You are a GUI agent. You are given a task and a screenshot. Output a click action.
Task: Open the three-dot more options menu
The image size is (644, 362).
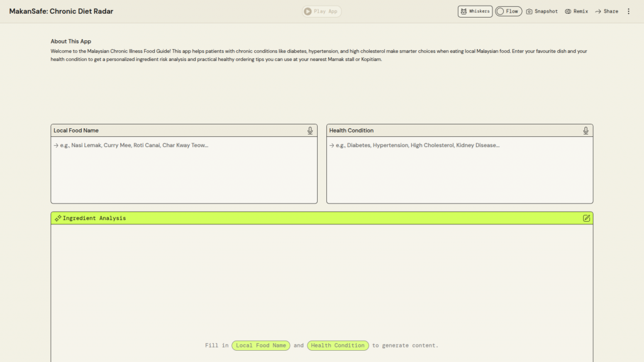(x=628, y=11)
